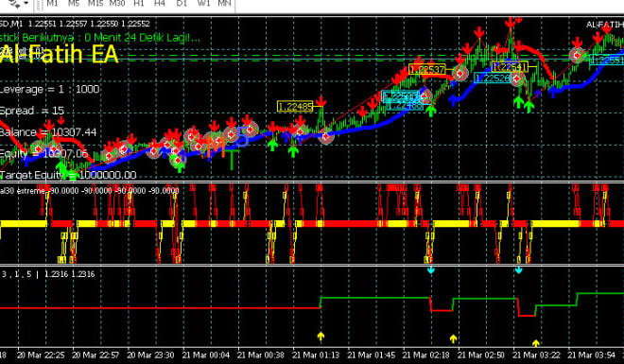Screen dimensions: 624x364
Task: Click the extreme -90.0000 indicator label
Action: [x=90, y=191]
